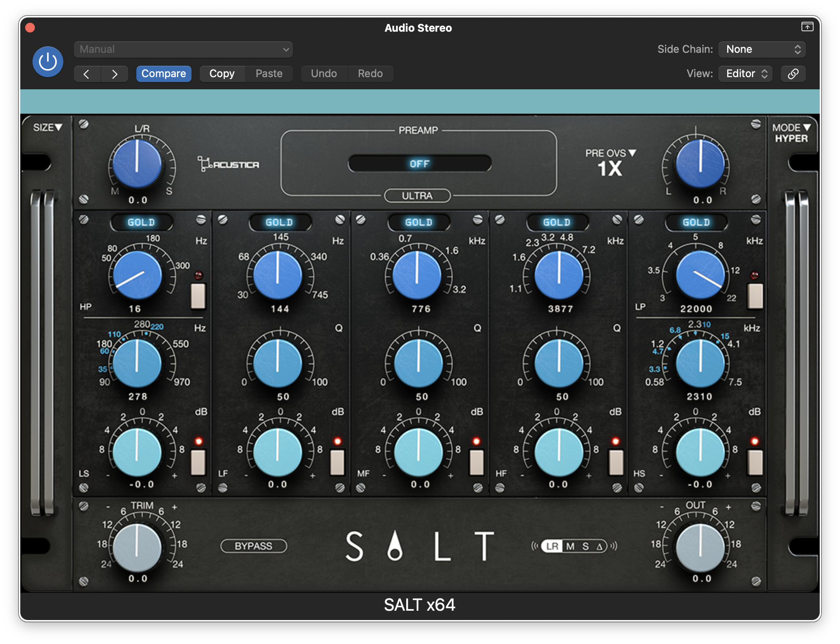Click the LF Q knob
840x644 pixels.
click(278, 363)
